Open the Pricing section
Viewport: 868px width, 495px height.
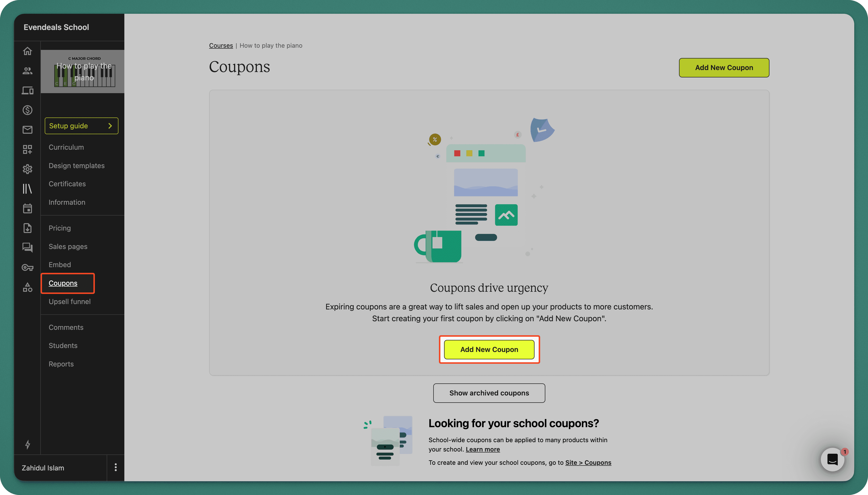tap(59, 228)
